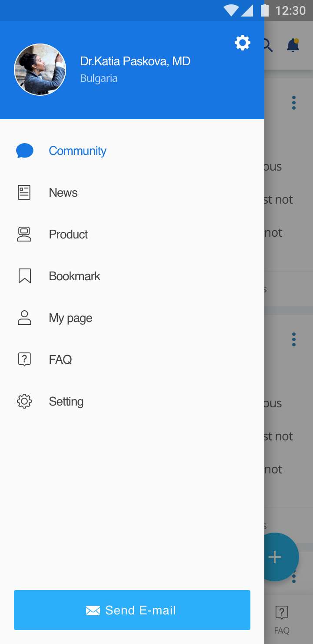The width and height of the screenshot is (313, 644).
Task: Open the News menu entry
Action: tap(132, 192)
